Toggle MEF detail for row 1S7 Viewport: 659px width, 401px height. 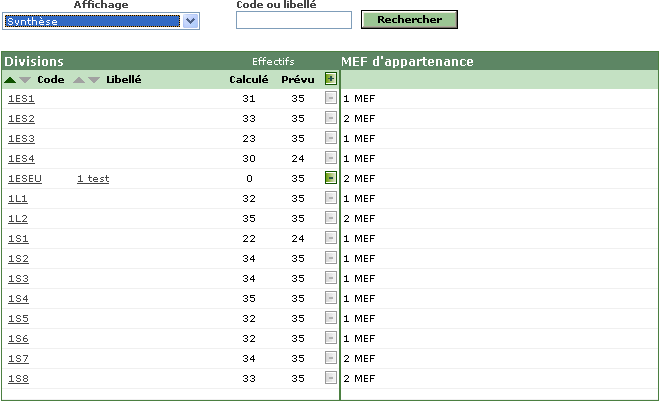pyautogui.click(x=331, y=358)
